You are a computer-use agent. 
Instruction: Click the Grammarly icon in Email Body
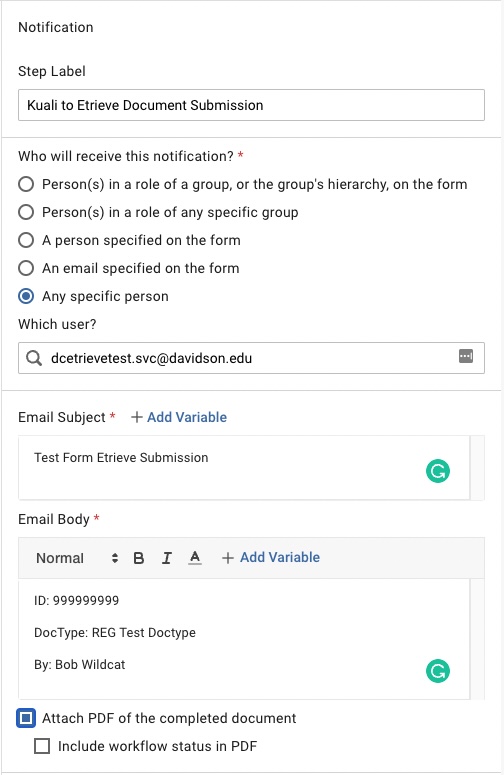[x=438, y=671]
